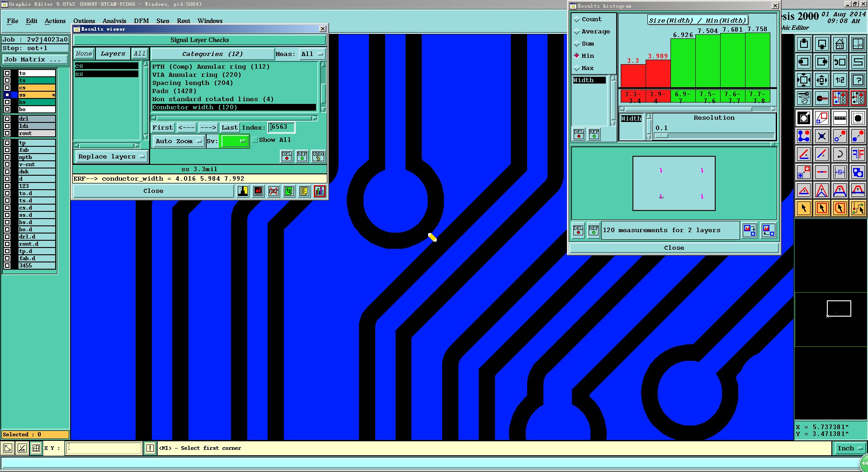Click the Index input field
The width and height of the screenshot is (868, 472).
tap(281, 127)
